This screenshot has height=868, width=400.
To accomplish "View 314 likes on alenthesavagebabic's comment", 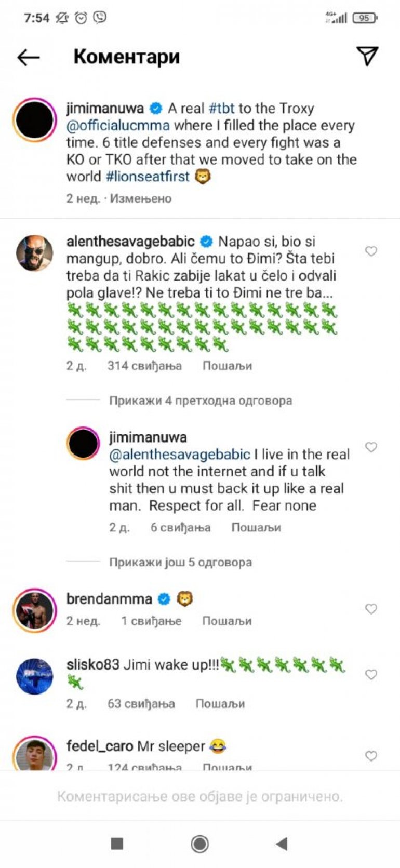I will point(144,366).
